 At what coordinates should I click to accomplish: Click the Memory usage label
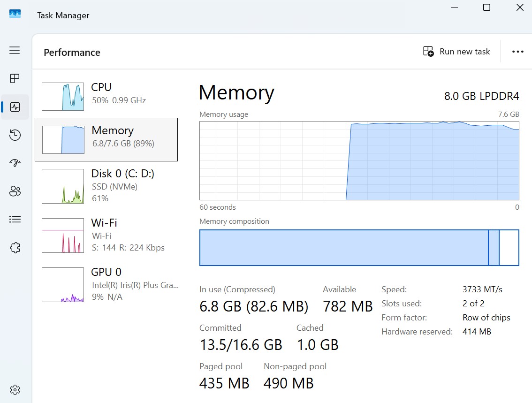[224, 114]
